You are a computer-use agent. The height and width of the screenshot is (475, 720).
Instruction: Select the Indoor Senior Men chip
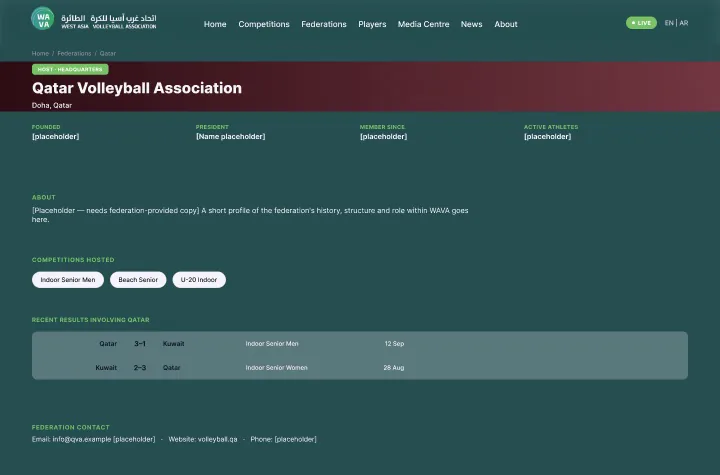coord(68,280)
